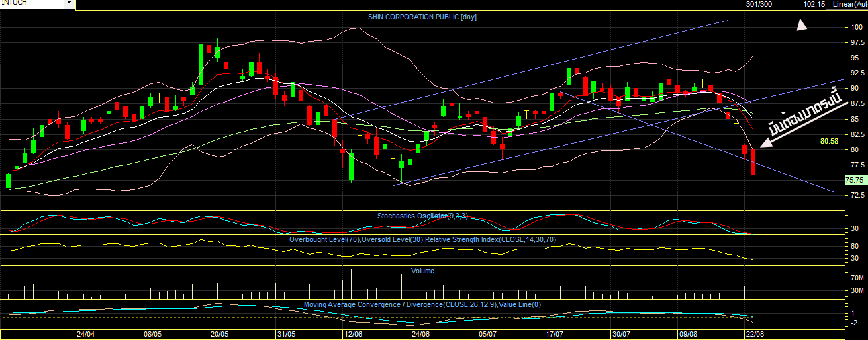Select the Linear(Auto) scale mode label
The width and height of the screenshot is (868, 340).
tap(850, 4)
